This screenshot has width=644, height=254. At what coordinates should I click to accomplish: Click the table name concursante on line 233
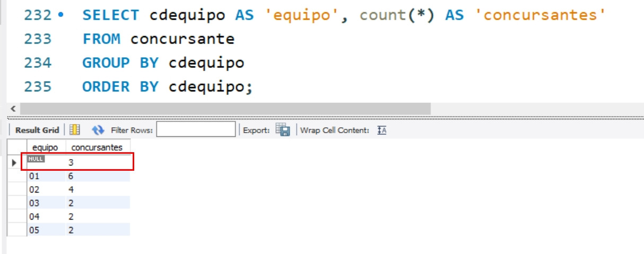[182, 39]
